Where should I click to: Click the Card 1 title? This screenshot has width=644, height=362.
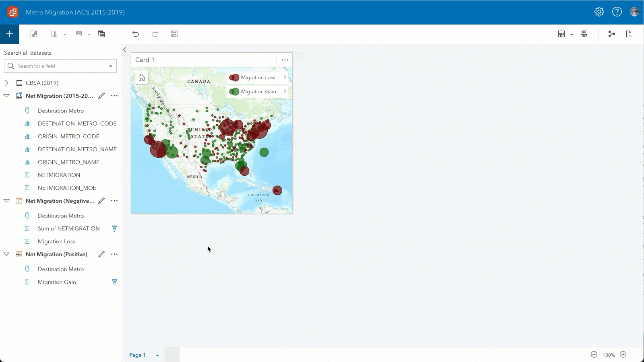pos(145,60)
